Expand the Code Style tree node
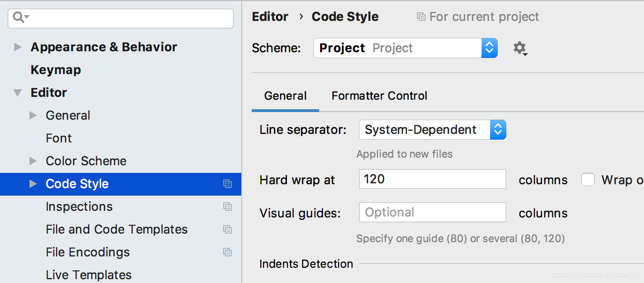644x283 pixels. [x=33, y=184]
